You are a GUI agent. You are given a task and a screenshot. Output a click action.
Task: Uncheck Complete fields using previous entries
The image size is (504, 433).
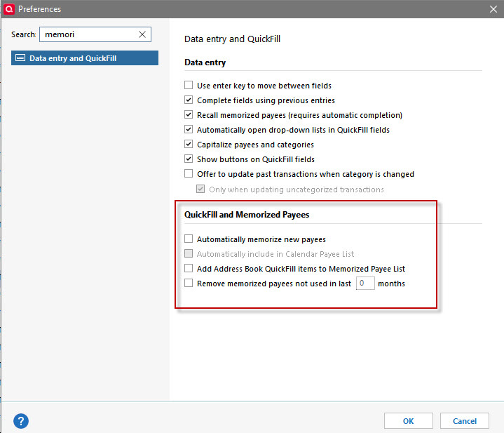[x=189, y=100]
